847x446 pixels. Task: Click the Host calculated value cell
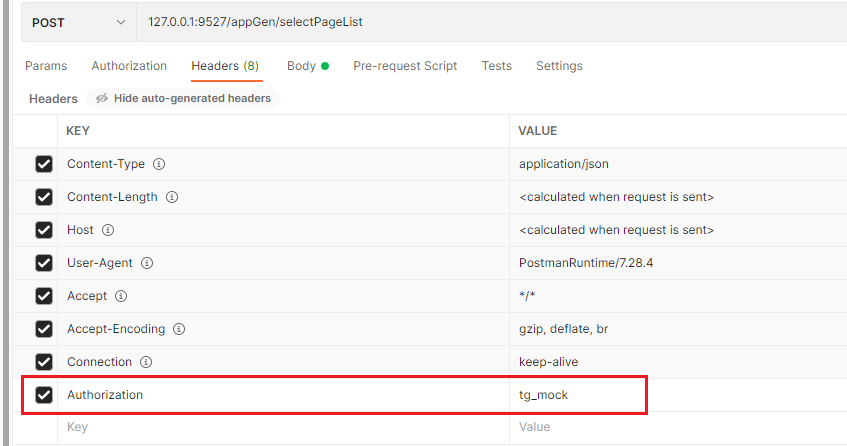[x=678, y=230]
